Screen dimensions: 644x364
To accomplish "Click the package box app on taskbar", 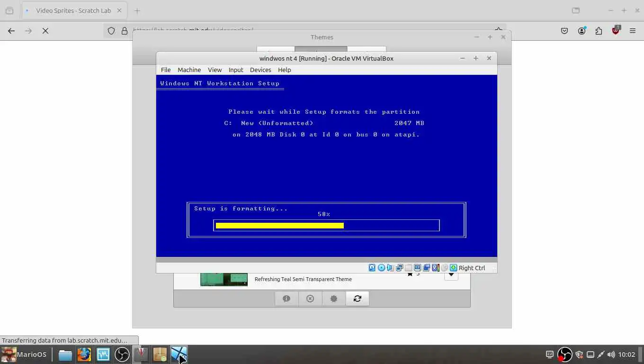I will click(160, 355).
